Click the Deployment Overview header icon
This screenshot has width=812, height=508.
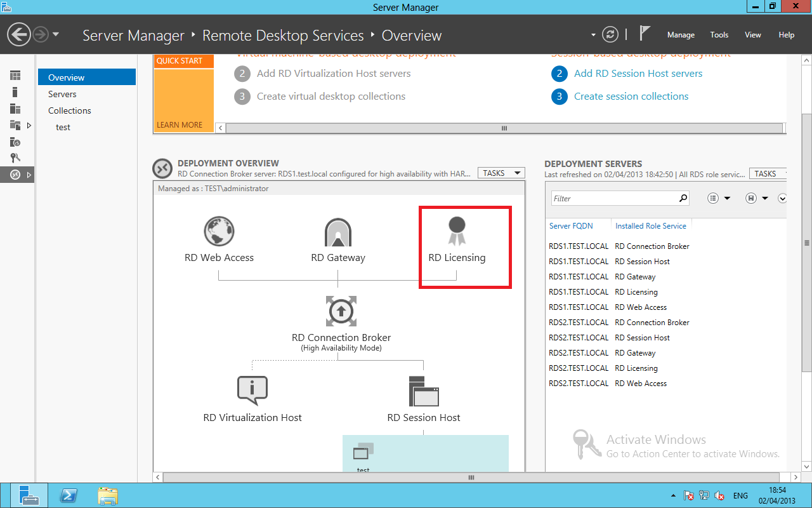tap(163, 169)
